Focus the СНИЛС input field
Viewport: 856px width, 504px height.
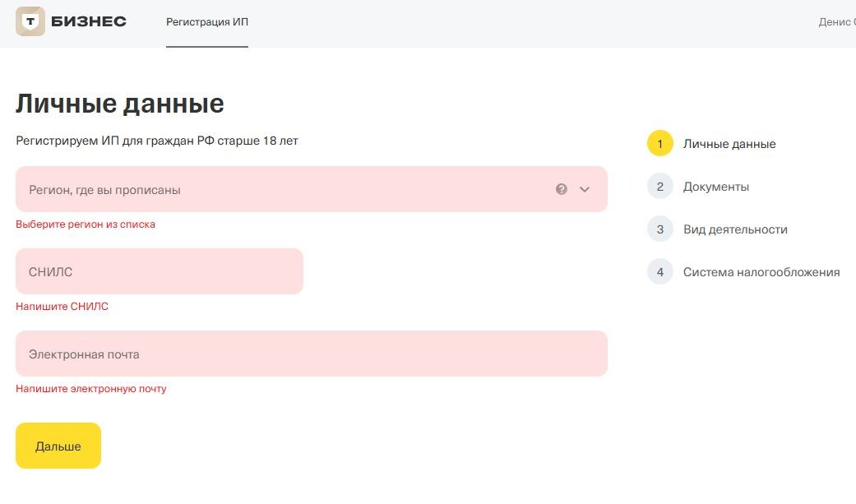tap(160, 271)
